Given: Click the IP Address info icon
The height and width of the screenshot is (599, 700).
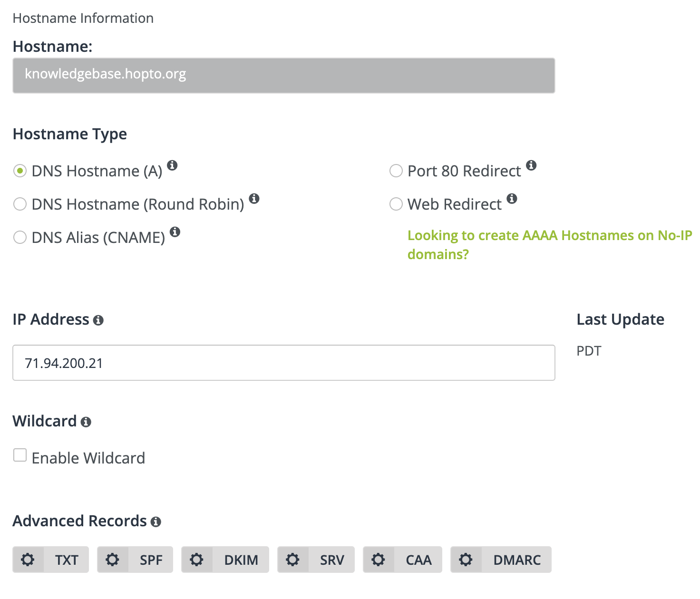Looking at the screenshot, I should click(98, 320).
